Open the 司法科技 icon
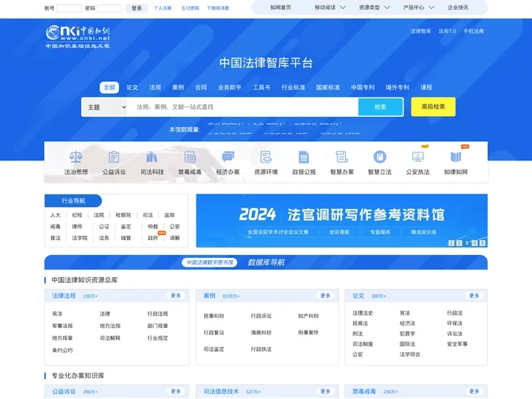Image resolution: width=532 pixels, height=399 pixels. 151,157
